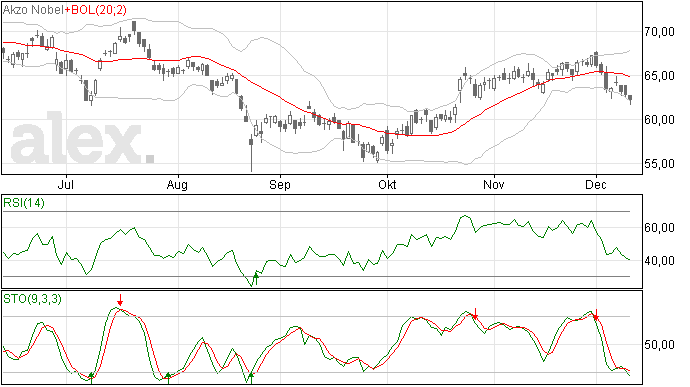Viewport: 690px width, 387px height.
Task: Select the Aug month label
Action: coord(177,184)
